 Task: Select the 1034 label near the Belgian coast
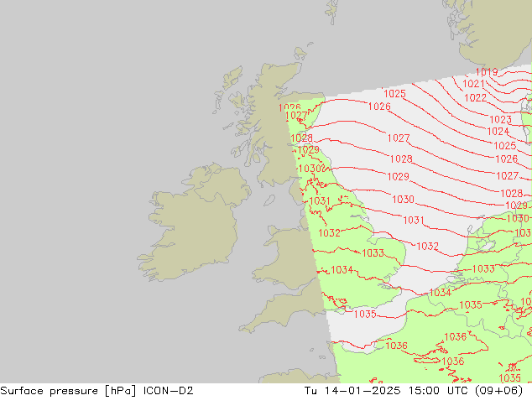(x=440, y=292)
